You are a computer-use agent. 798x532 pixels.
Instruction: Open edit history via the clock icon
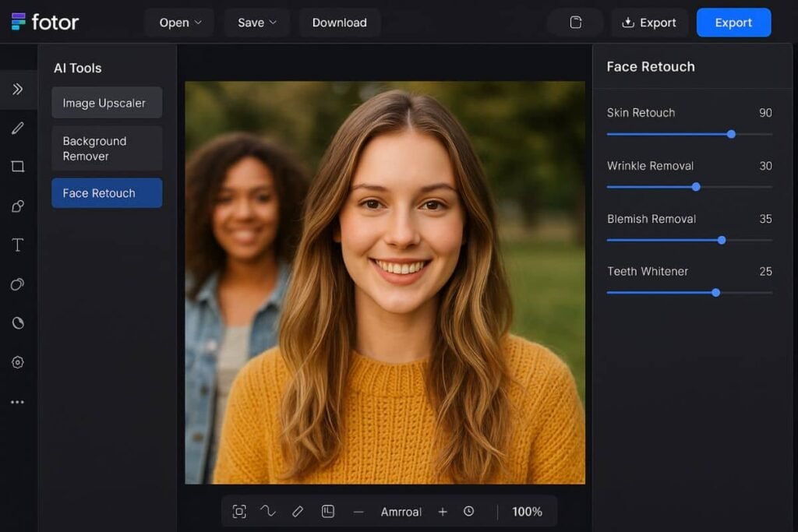coord(469,511)
